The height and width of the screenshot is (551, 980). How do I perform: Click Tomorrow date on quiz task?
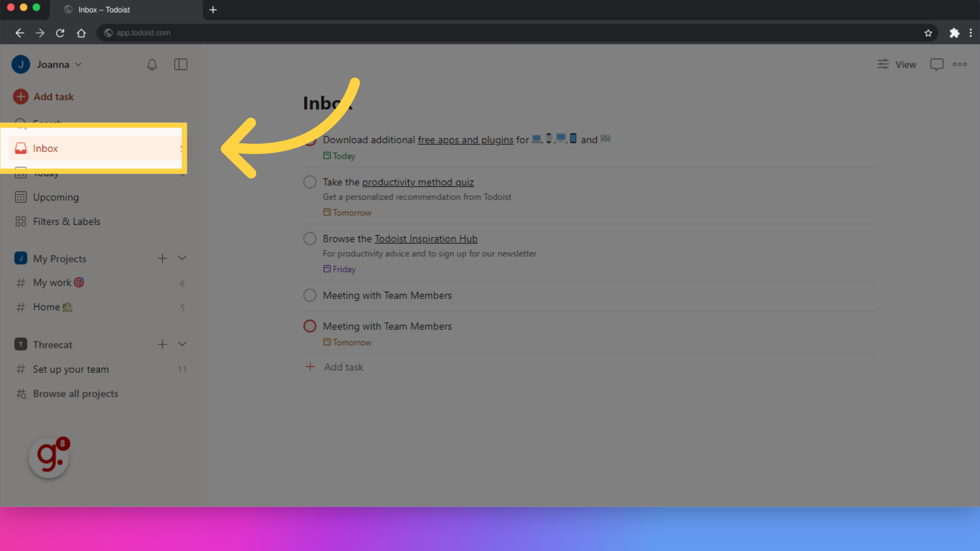(347, 213)
